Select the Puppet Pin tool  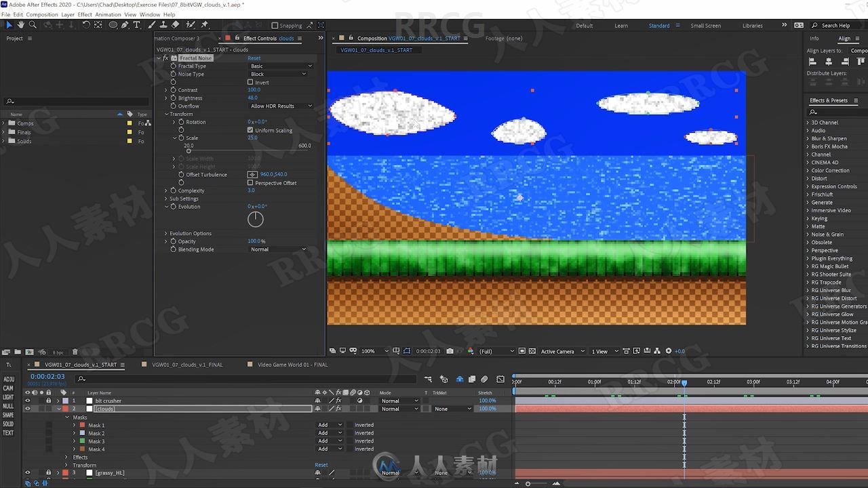[x=204, y=25]
